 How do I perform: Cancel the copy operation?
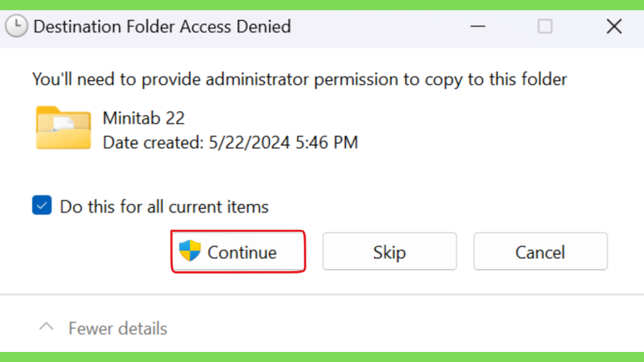pos(540,251)
